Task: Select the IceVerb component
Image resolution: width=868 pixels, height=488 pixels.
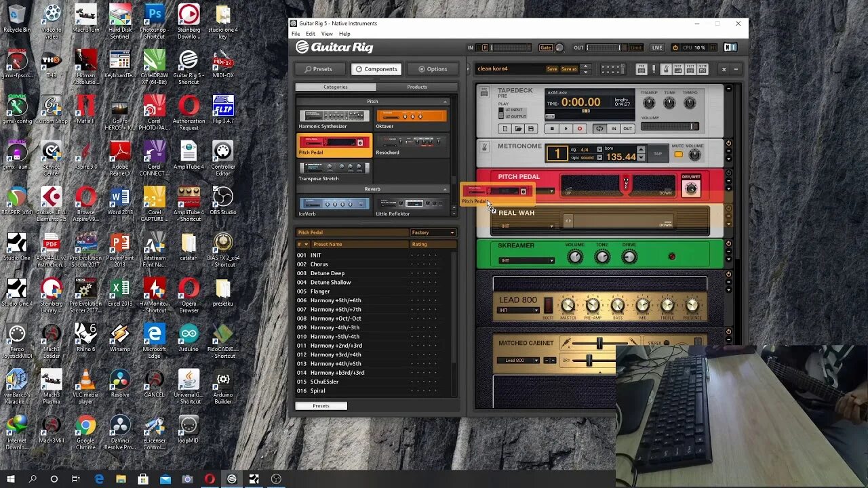Action: click(x=334, y=206)
